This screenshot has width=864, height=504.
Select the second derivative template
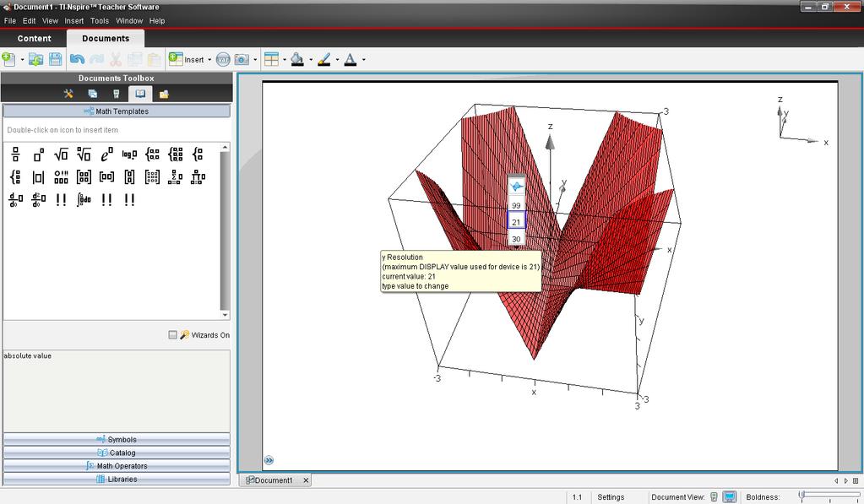[38, 199]
